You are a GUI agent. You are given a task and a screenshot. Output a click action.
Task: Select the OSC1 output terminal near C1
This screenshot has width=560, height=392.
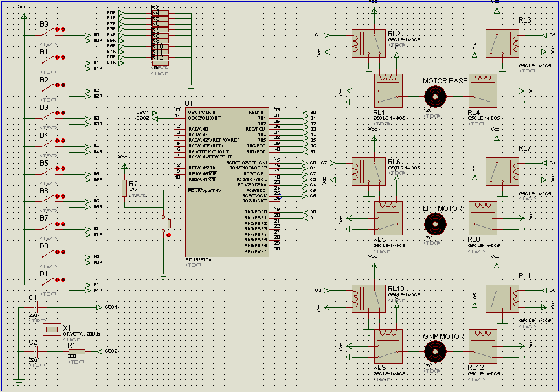click(100, 307)
